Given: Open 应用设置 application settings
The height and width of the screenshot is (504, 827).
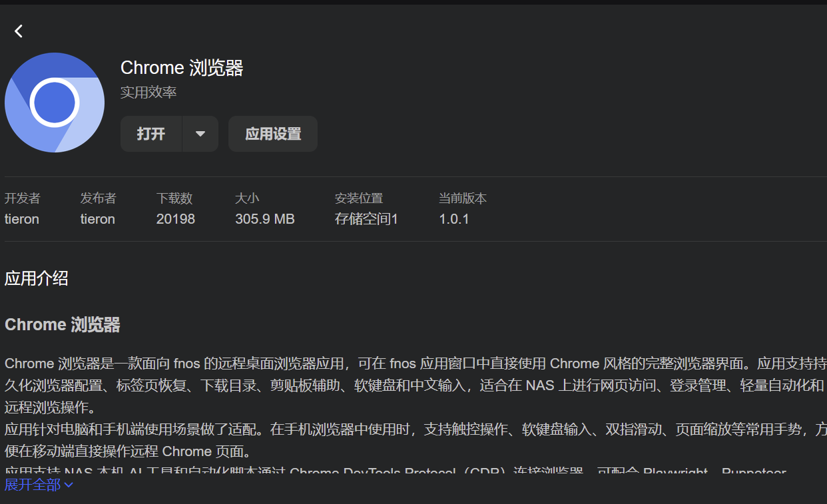Looking at the screenshot, I should [273, 134].
